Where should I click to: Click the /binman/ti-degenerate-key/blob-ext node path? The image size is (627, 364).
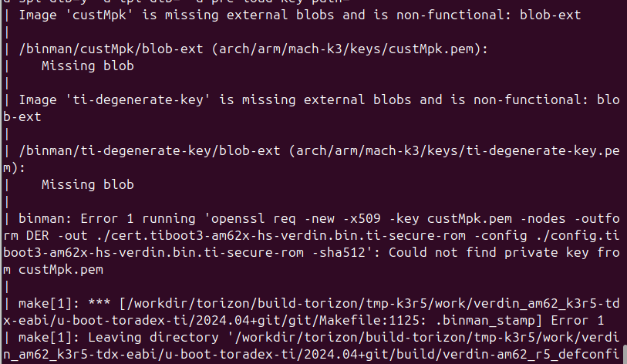coord(150,151)
